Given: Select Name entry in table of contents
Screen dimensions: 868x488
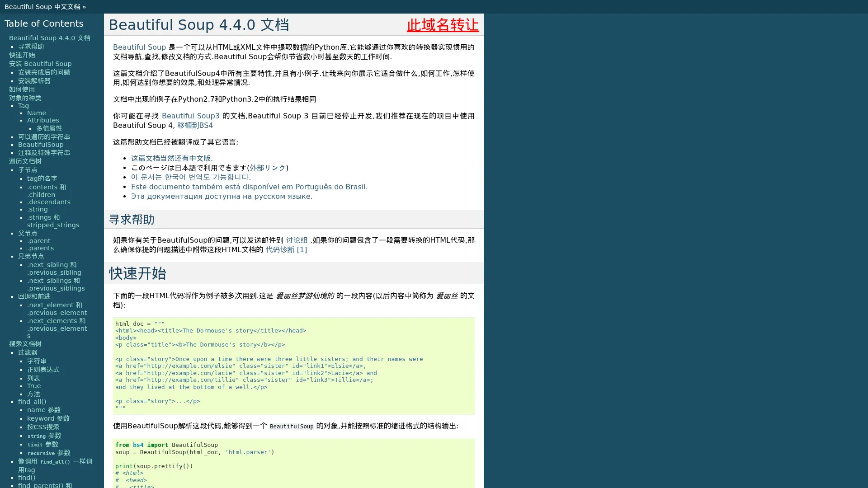Looking at the screenshot, I should pos(37,113).
